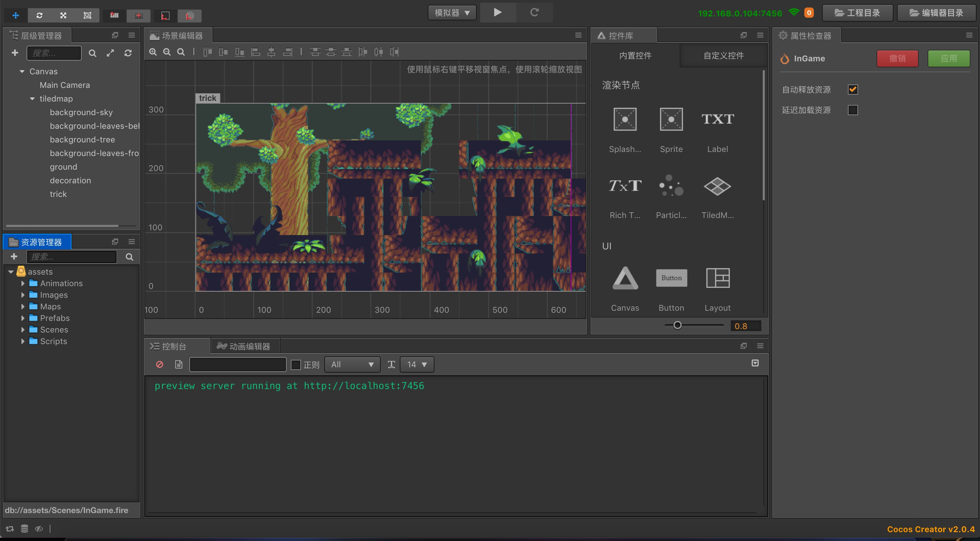The width and height of the screenshot is (980, 541).
Task: Click the clear console icon
Action: click(x=160, y=364)
